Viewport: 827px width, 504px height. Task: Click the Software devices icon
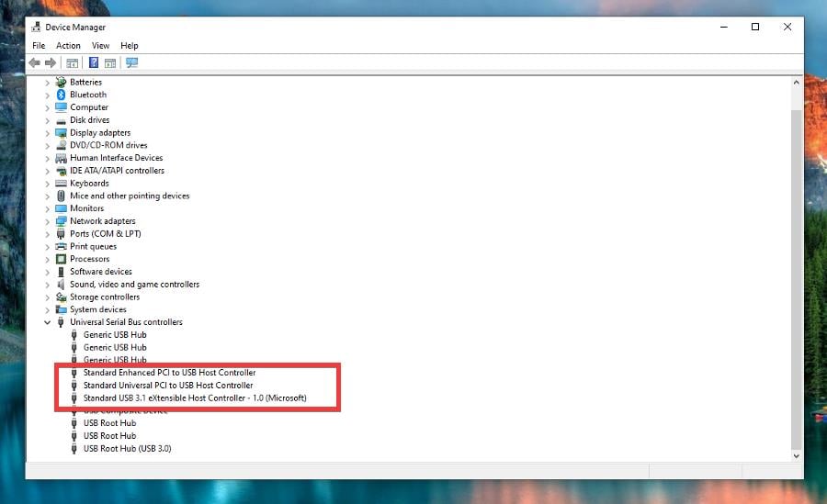(x=61, y=272)
